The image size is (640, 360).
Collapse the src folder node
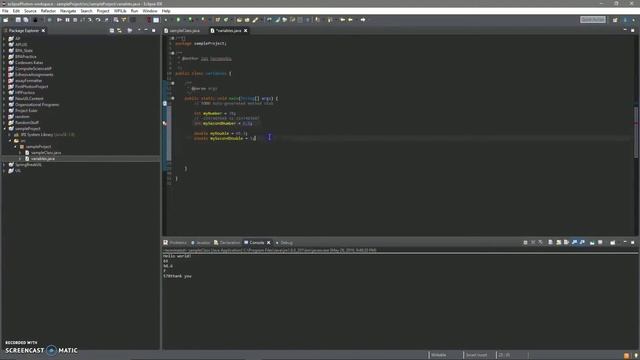click(10, 140)
